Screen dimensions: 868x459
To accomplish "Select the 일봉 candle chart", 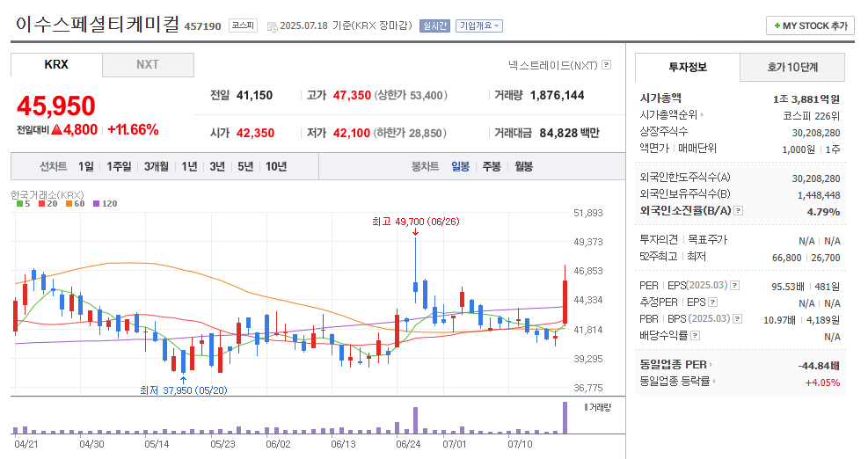I will pyautogui.click(x=460, y=166).
